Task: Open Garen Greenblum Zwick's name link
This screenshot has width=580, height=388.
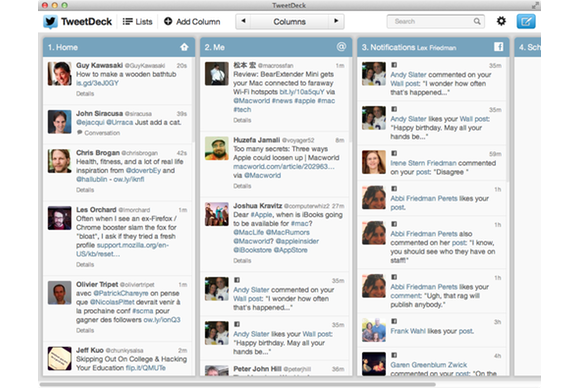Action: (x=428, y=365)
